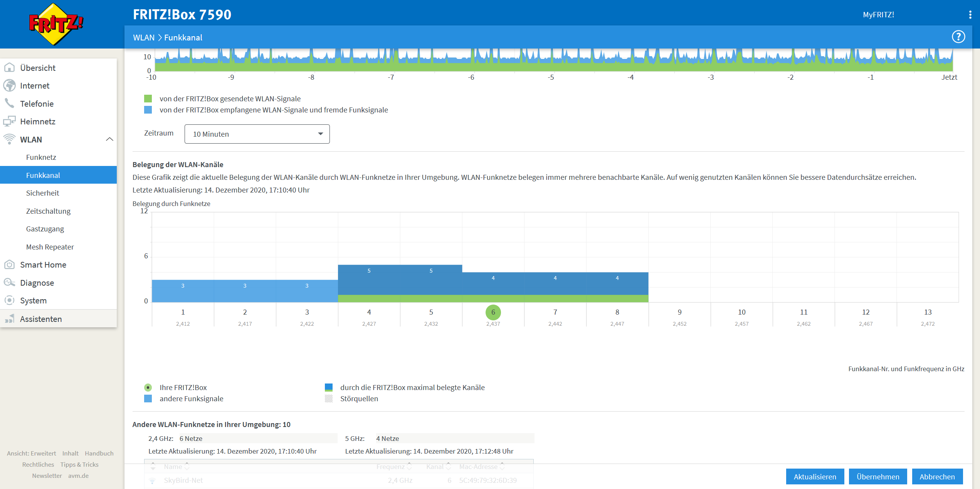Click the Übernehmen button

(x=877, y=477)
